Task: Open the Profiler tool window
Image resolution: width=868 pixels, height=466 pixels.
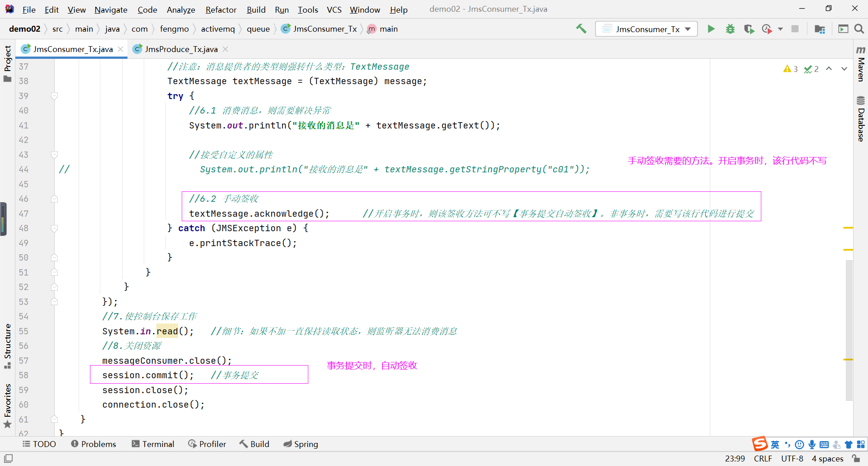Action: pos(207,444)
